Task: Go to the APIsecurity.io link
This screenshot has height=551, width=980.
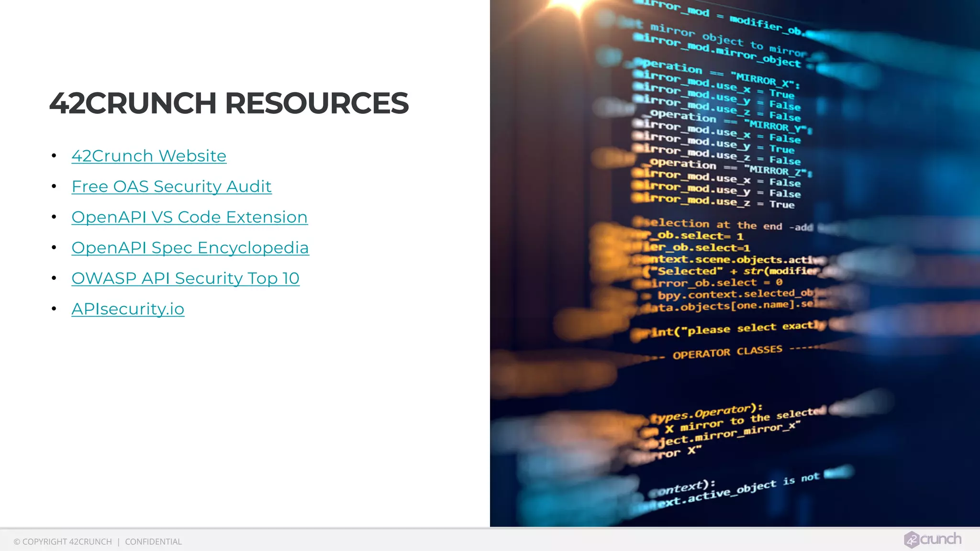Action: click(128, 309)
